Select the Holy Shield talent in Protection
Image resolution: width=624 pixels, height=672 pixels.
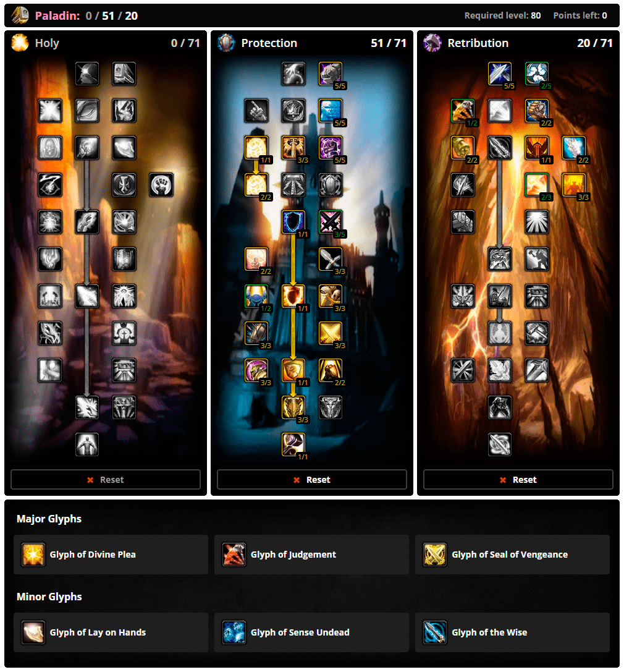[293, 296]
